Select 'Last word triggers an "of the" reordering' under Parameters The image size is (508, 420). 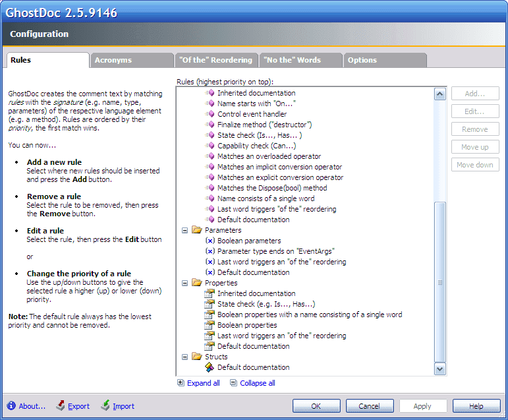[x=281, y=262]
